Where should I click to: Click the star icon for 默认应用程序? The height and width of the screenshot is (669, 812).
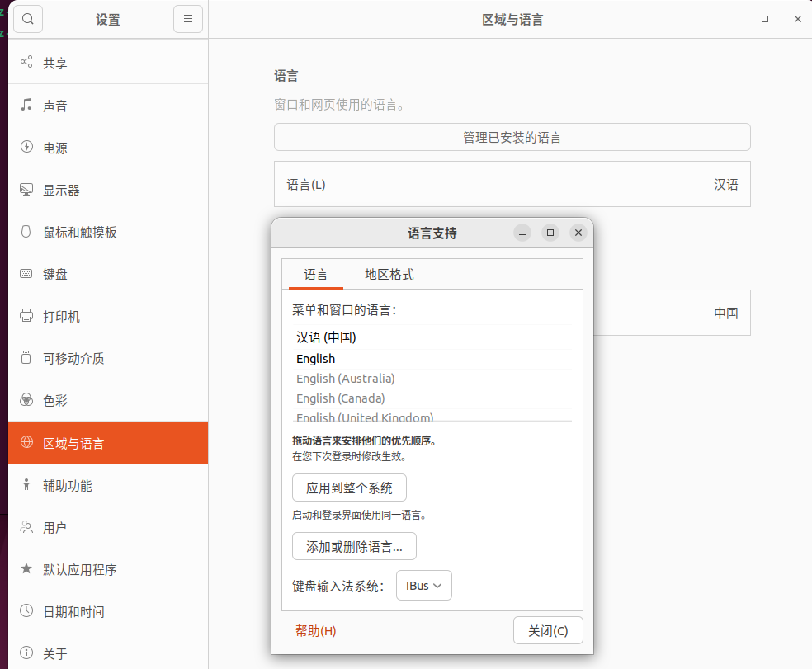click(26, 568)
